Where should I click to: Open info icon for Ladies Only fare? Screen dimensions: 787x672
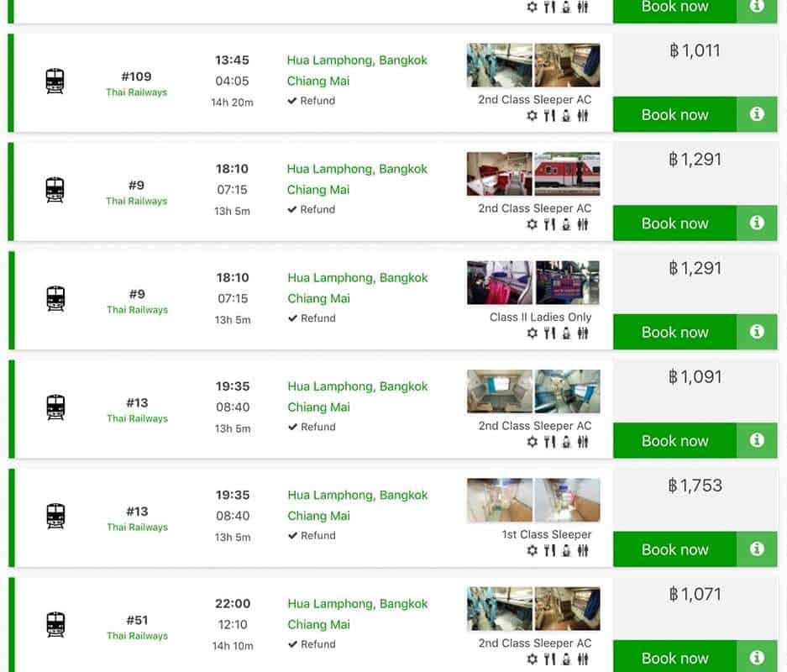(x=757, y=332)
